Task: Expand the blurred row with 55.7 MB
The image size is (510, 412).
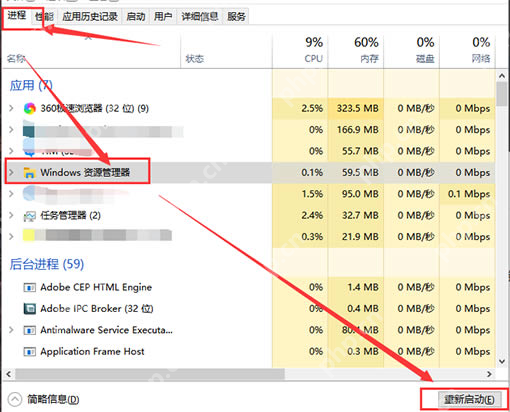Action: 11,151
